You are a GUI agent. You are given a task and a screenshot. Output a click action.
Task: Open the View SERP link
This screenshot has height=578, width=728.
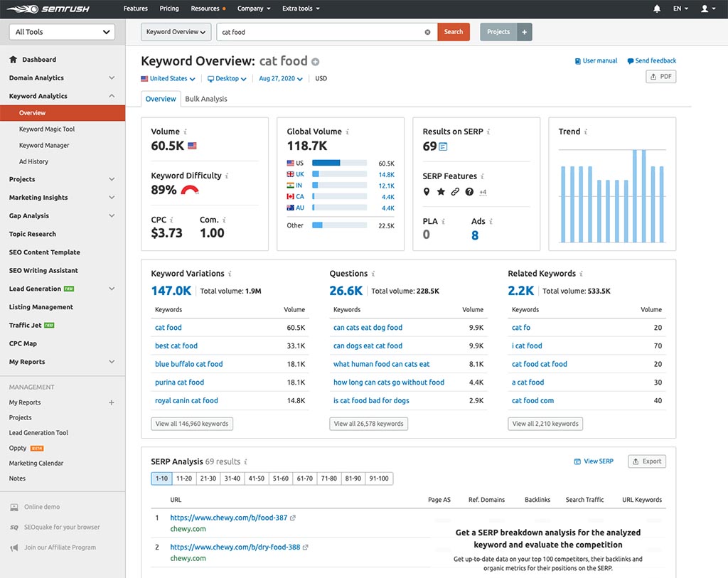coord(594,461)
